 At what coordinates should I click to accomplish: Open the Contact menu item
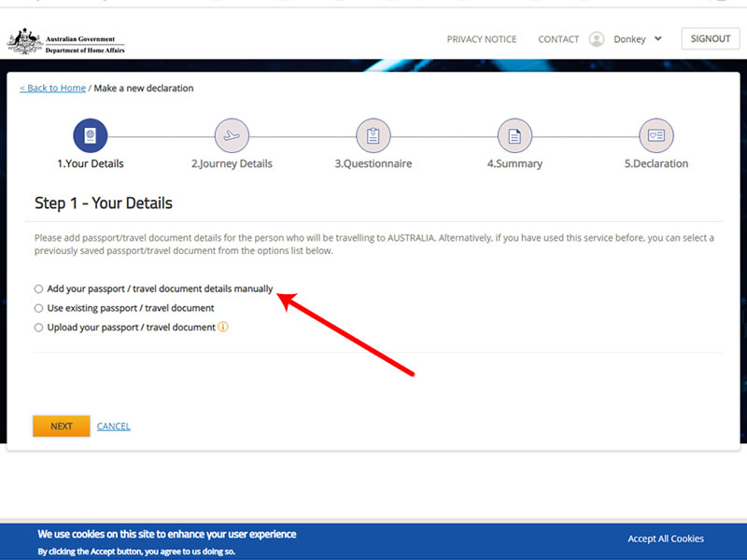tap(558, 39)
